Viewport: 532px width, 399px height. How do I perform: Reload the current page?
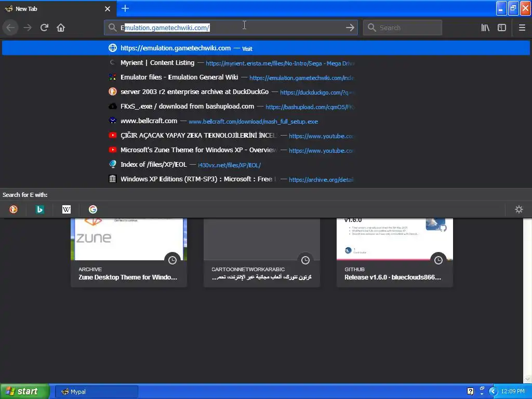click(44, 28)
